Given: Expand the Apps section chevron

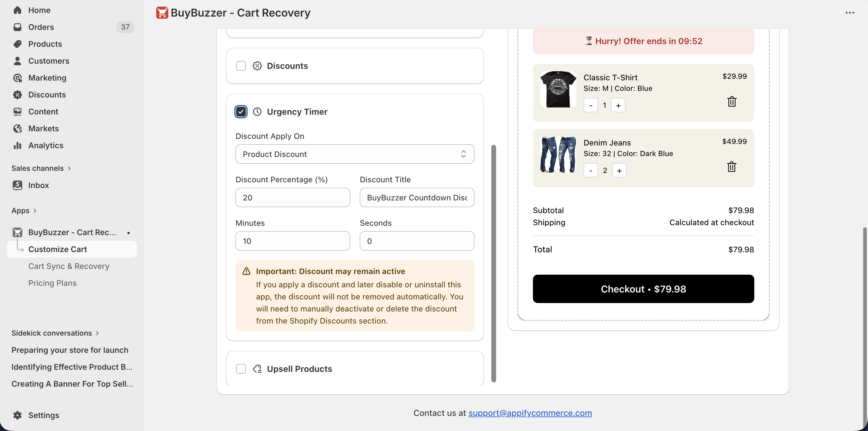Looking at the screenshot, I should (x=35, y=211).
